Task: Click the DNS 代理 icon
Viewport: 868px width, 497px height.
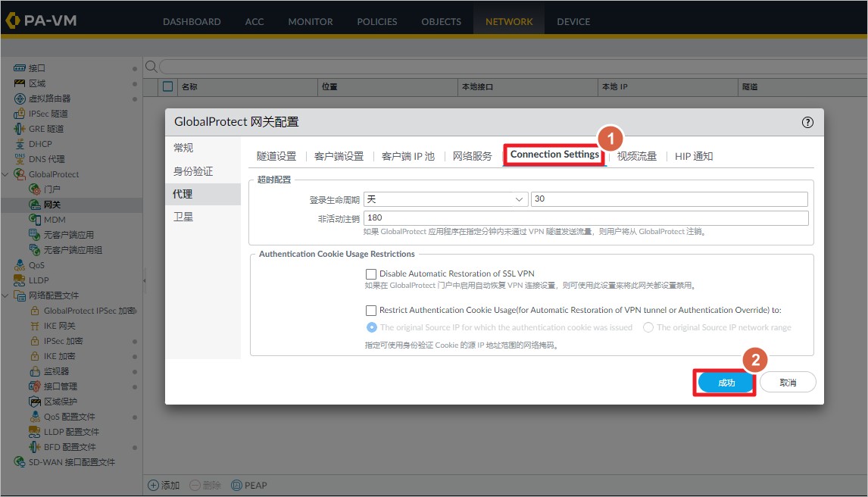Action: pyautogui.click(x=20, y=159)
